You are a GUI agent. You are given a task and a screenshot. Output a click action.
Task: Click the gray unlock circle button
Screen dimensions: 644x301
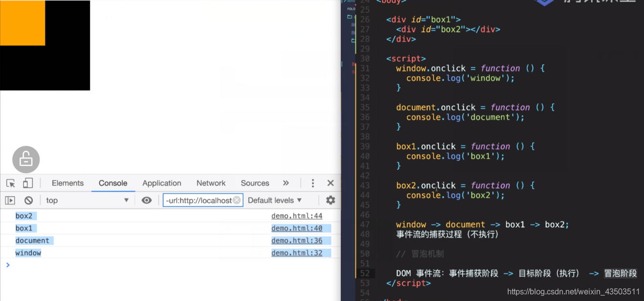point(26,160)
